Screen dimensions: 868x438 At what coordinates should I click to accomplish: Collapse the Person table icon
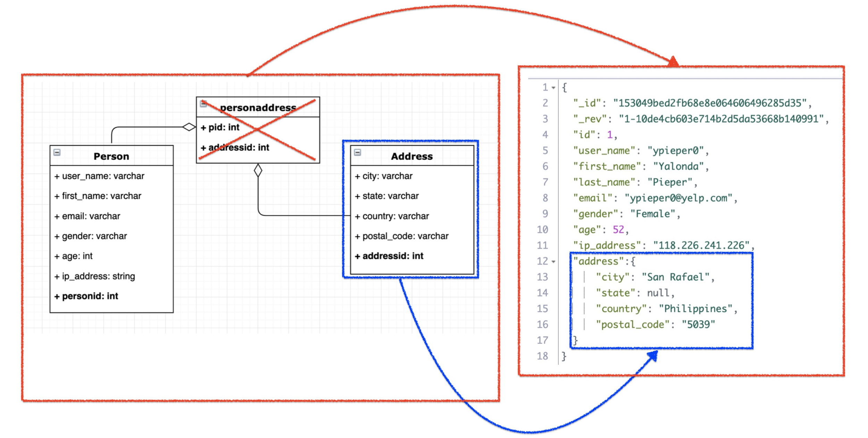pyautogui.click(x=57, y=152)
